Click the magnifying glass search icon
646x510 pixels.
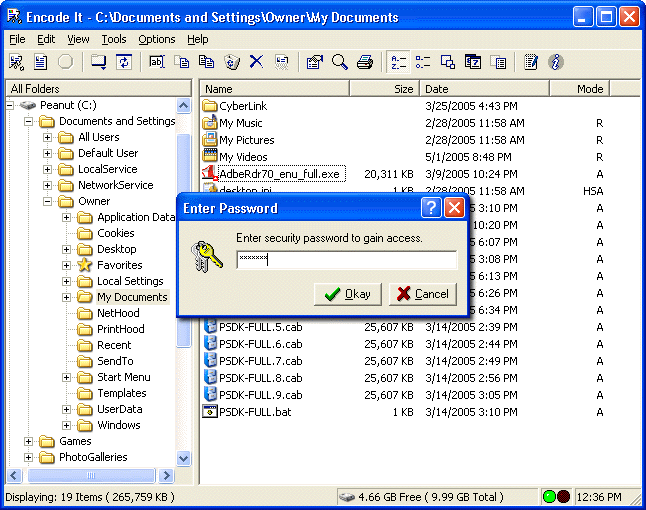(340, 62)
